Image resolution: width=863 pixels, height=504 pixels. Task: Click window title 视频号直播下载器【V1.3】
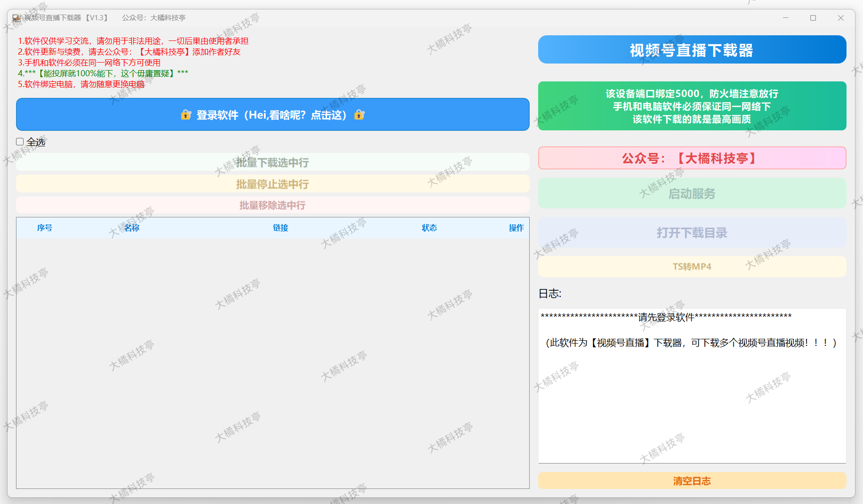tap(67, 18)
